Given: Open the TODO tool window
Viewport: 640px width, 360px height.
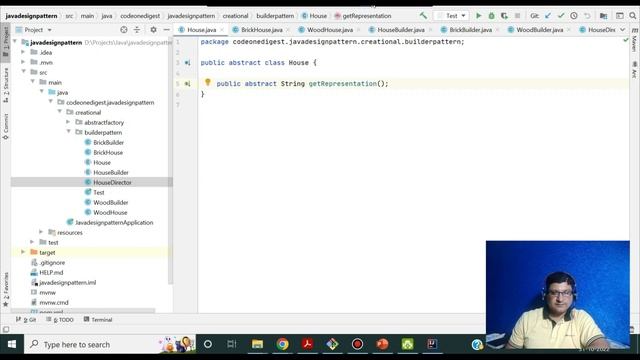Looking at the screenshot, I should tap(60, 319).
